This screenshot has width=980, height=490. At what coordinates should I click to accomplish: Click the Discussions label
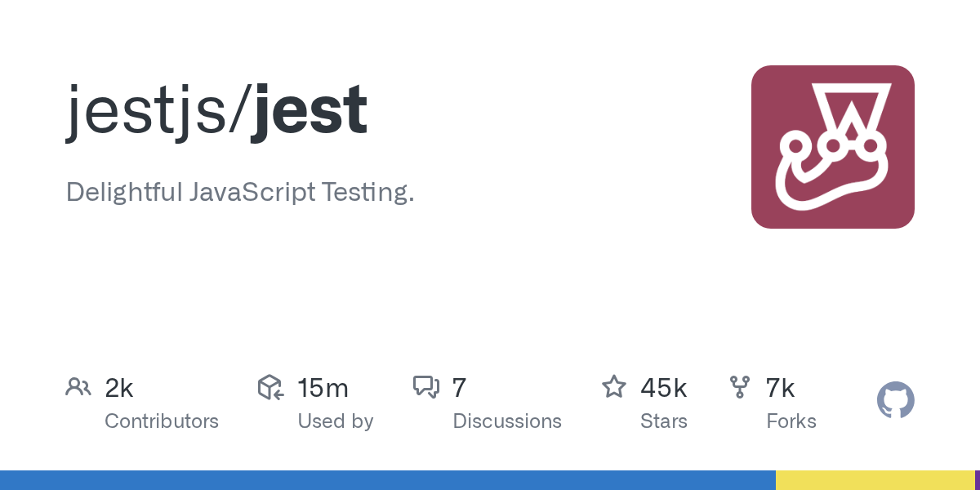(507, 421)
